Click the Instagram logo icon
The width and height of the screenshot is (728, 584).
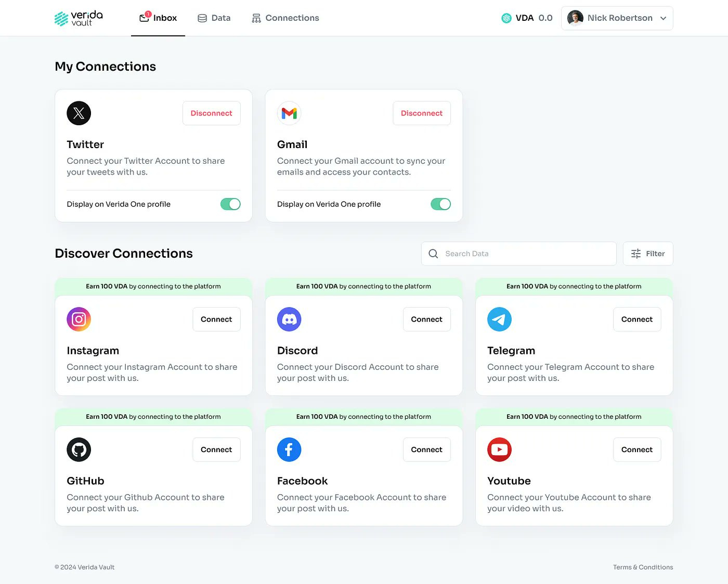click(x=79, y=320)
